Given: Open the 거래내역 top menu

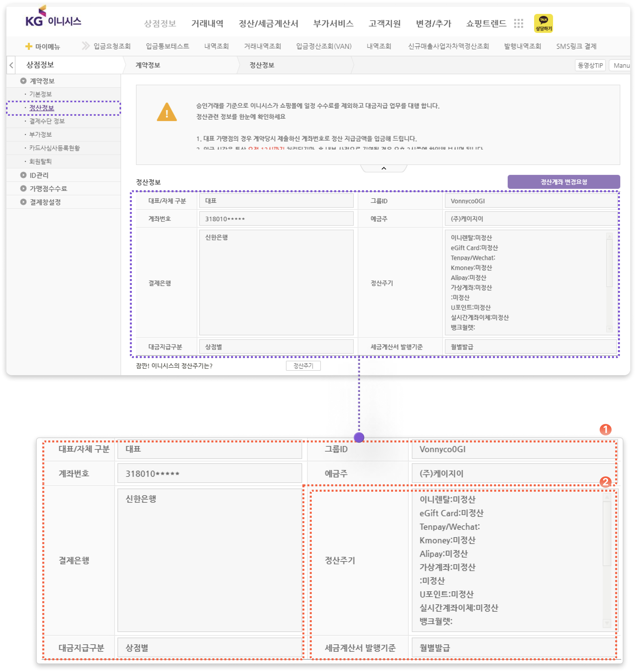Looking at the screenshot, I should point(207,23).
